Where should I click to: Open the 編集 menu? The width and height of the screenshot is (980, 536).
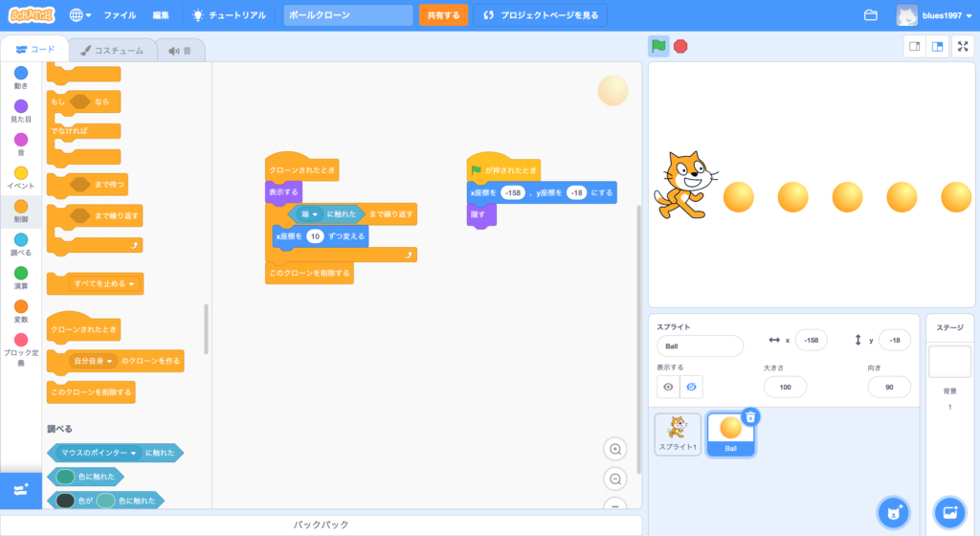point(161,15)
